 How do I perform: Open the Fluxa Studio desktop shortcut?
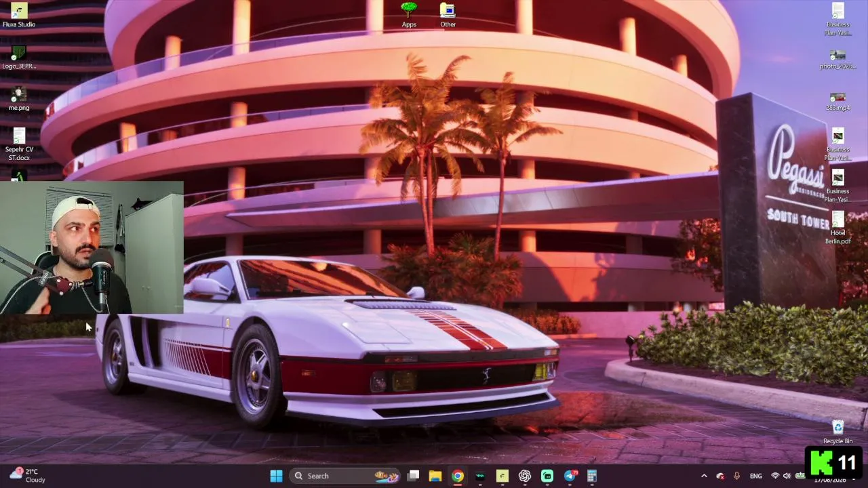[19, 16]
